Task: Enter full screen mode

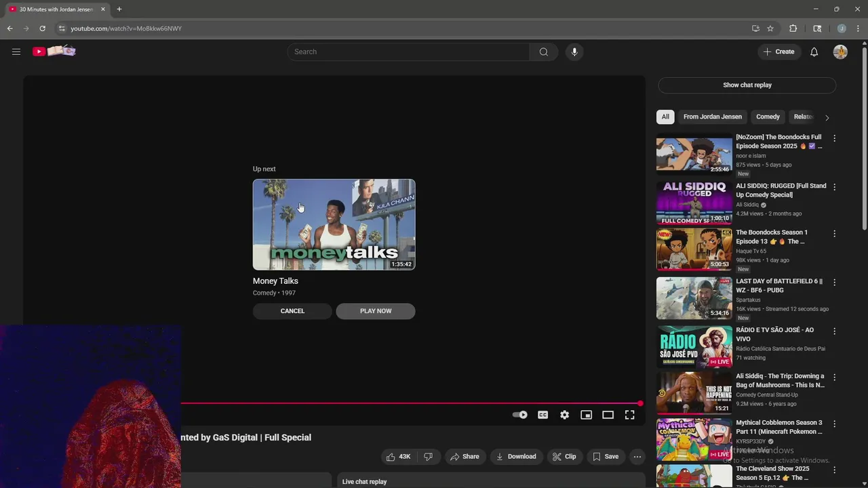Action: [x=629, y=415]
